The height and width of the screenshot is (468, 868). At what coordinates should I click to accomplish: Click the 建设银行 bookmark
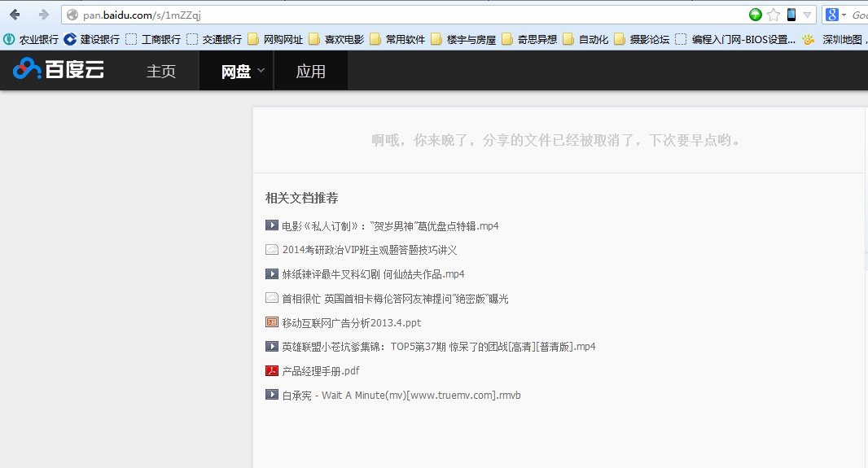91,39
